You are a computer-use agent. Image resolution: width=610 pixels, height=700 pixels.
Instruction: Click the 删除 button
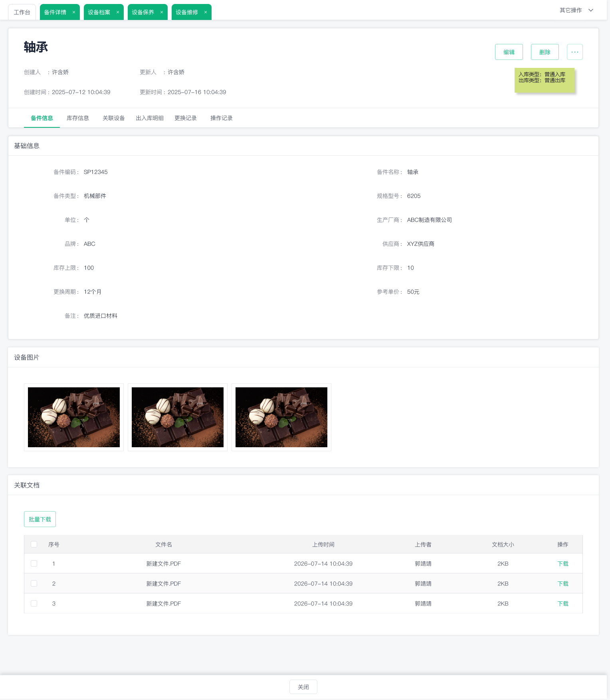tap(545, 52)
